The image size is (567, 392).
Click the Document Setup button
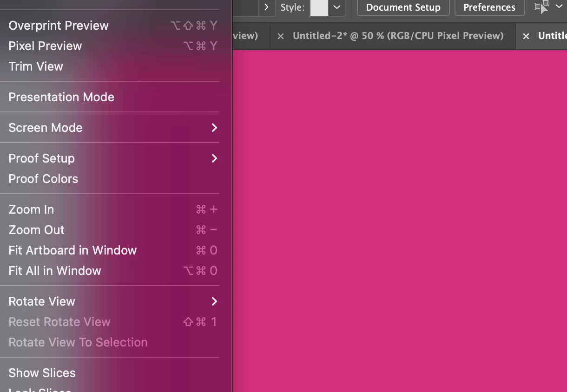coord(403,7)
